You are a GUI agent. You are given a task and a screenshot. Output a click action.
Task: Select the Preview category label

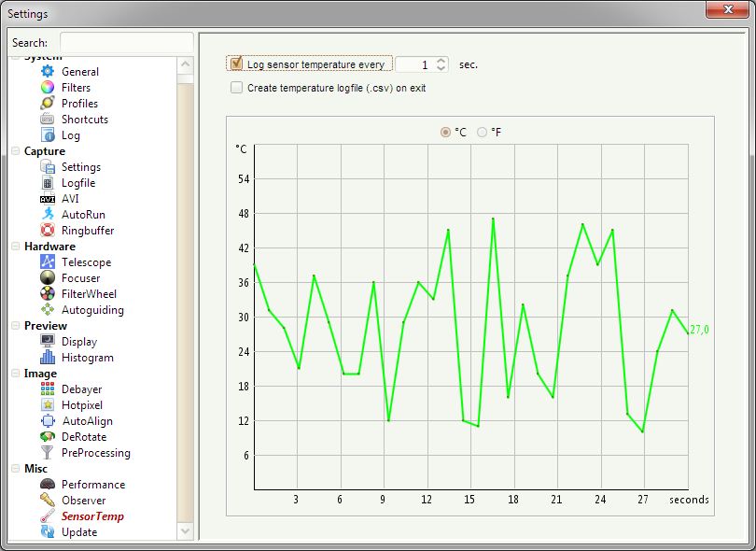pyautogui.click(x=46, y=326)
